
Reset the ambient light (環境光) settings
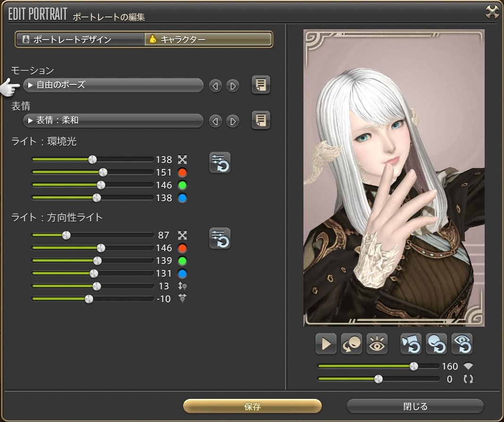[x=220, y=163]
